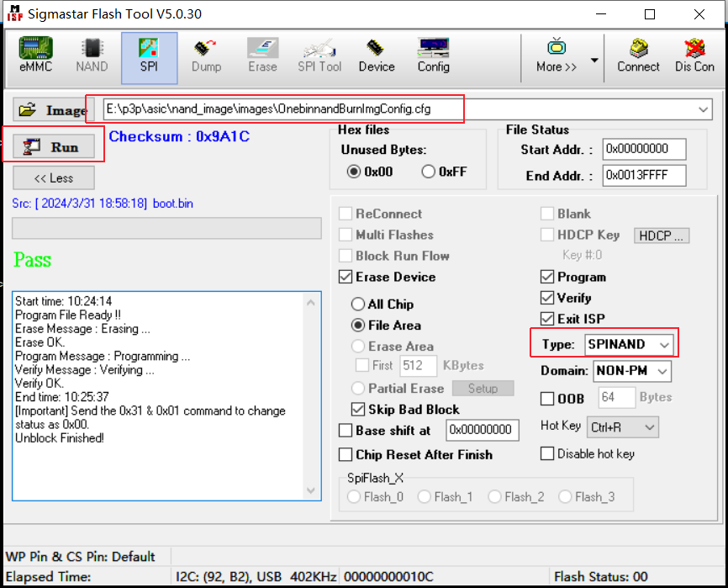Click the log scrollbar up arrow
728x588 pixels.
point(311,303)
